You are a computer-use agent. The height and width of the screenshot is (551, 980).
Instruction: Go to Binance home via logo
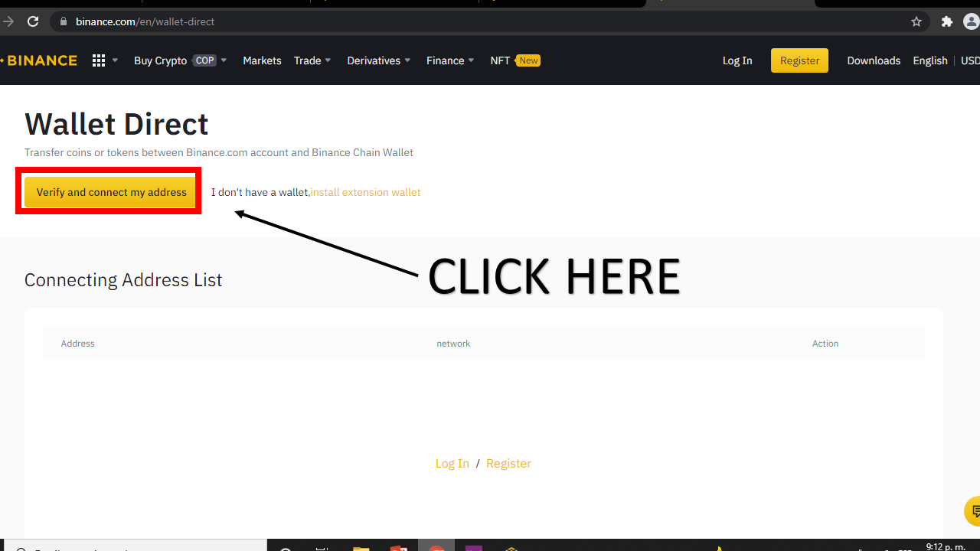[x=39, y=60]
